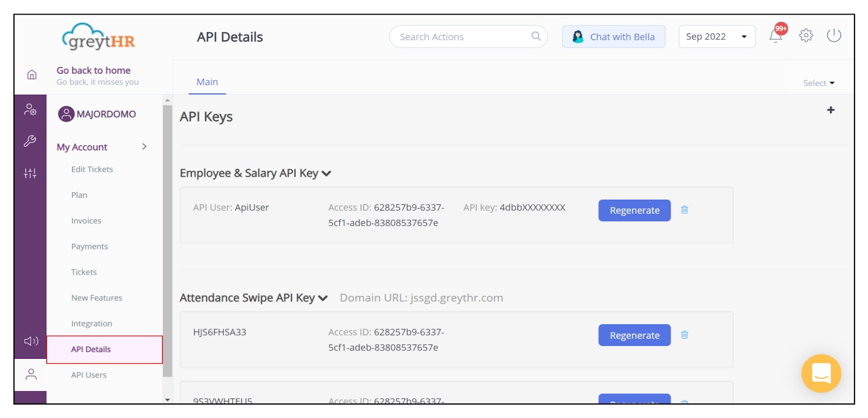Viewport: 868px width, 418px height.
Task: Open the Sep 2022 month dropdown
Action: (716, 37)
